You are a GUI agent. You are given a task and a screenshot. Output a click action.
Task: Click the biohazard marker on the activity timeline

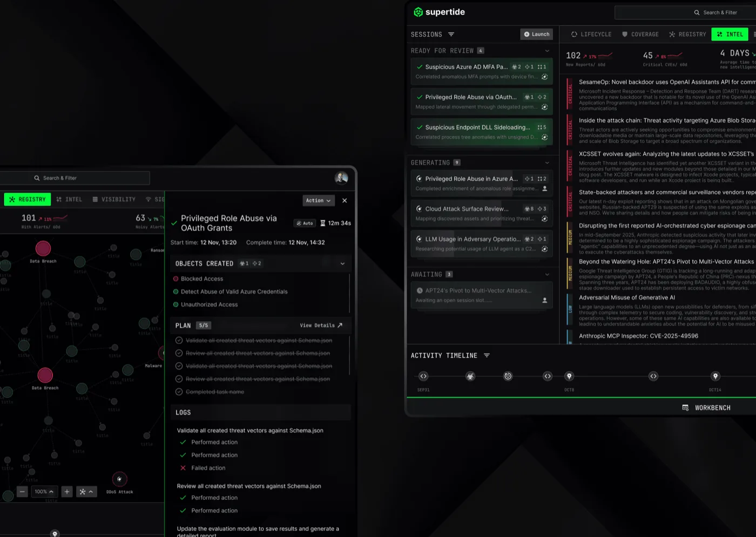470,376
